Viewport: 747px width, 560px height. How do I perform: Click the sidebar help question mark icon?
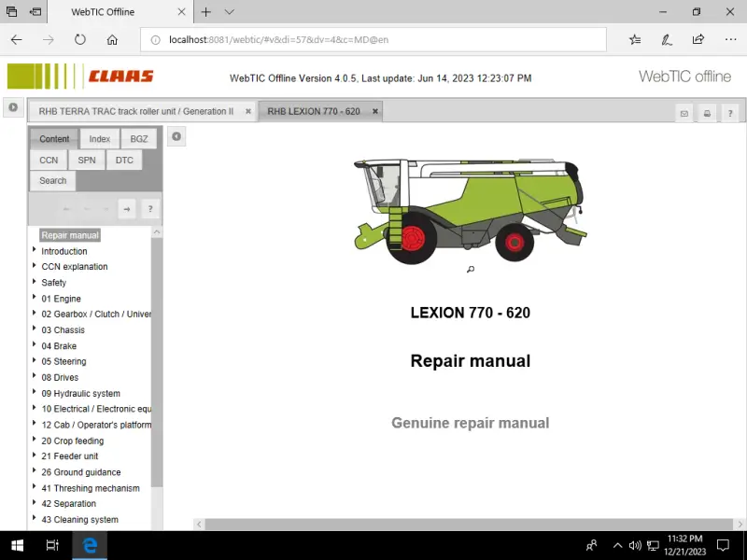(149, 208)
